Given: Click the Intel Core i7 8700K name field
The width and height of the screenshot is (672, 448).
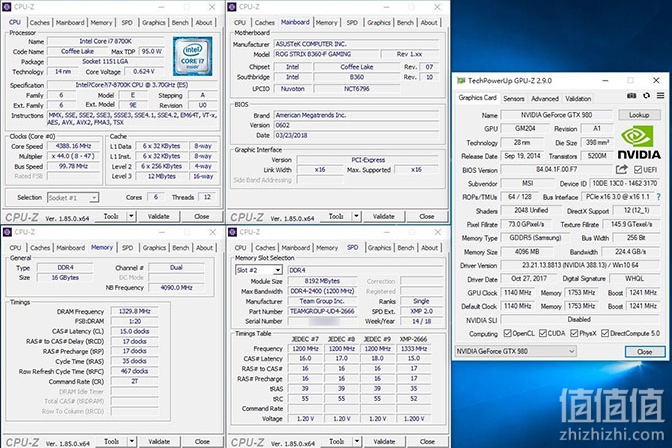Looking at the screenshot, I should click(x=105, y=42).
